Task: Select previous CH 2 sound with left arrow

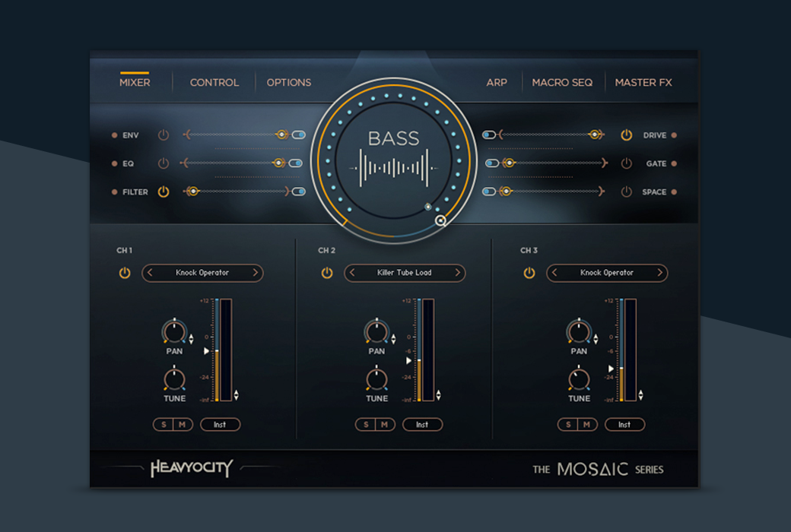Action: tap(352, 273)
